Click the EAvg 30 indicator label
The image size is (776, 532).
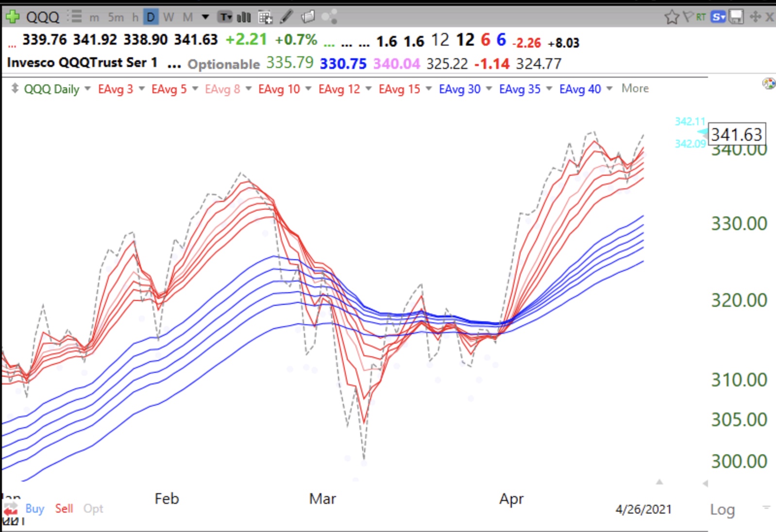460,89
